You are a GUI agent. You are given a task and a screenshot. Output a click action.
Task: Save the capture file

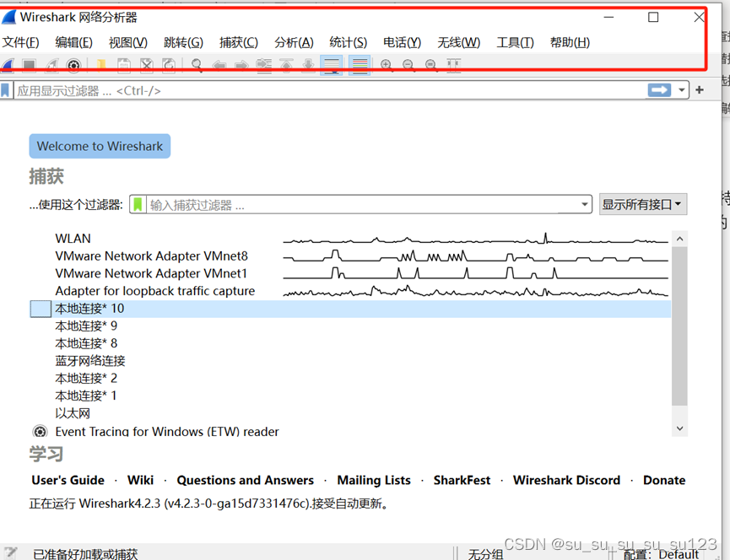coord(124,65)
